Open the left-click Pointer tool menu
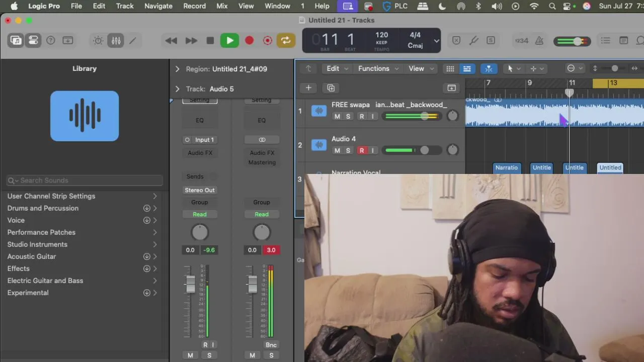 point(514,69)
